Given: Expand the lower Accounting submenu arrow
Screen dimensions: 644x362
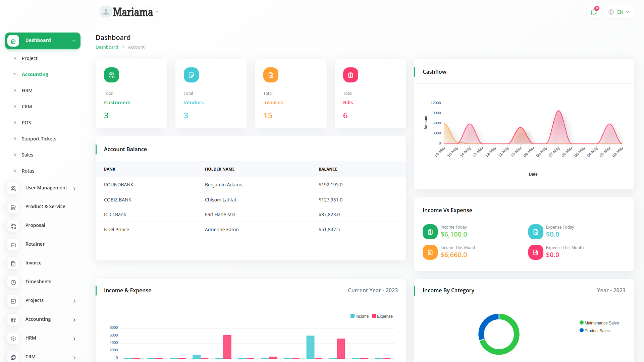Looking at the screenshot, I should point(74,320).
